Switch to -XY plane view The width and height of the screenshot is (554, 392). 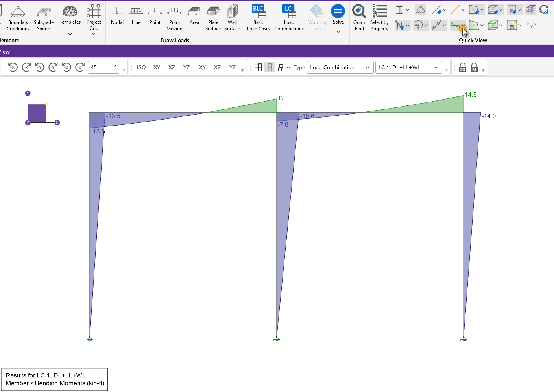coord(201,67)
